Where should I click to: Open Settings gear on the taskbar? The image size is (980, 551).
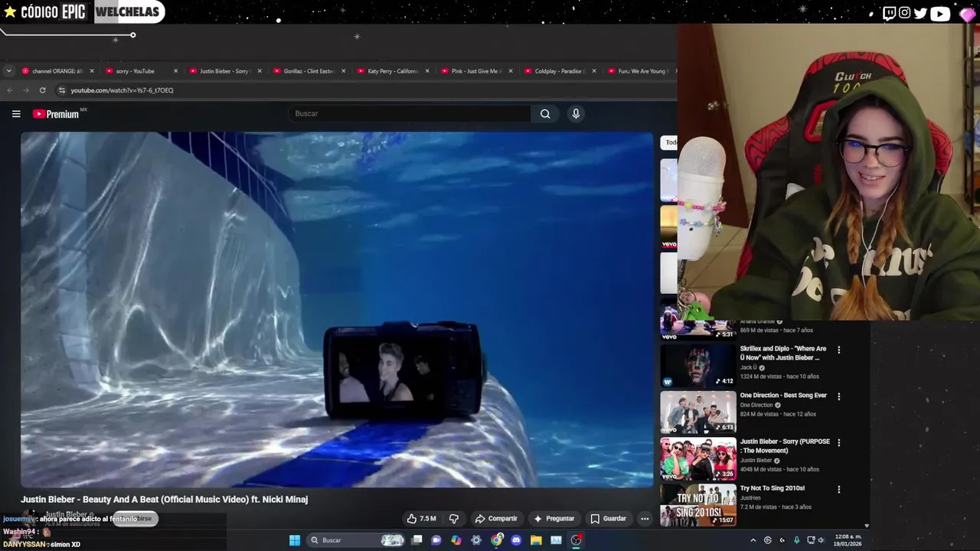476,540
